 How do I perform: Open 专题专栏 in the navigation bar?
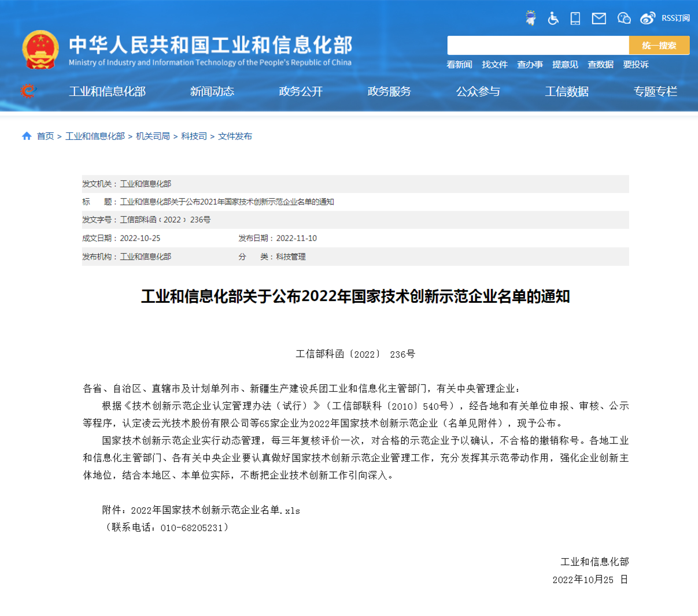655,91
